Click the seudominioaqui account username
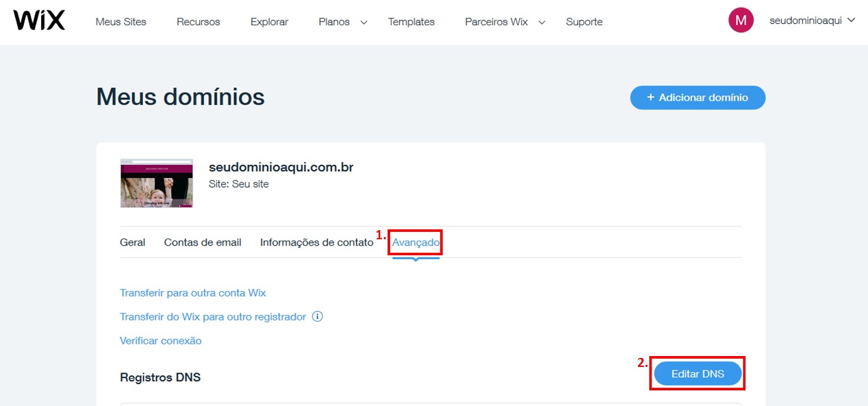 (806, 21)
